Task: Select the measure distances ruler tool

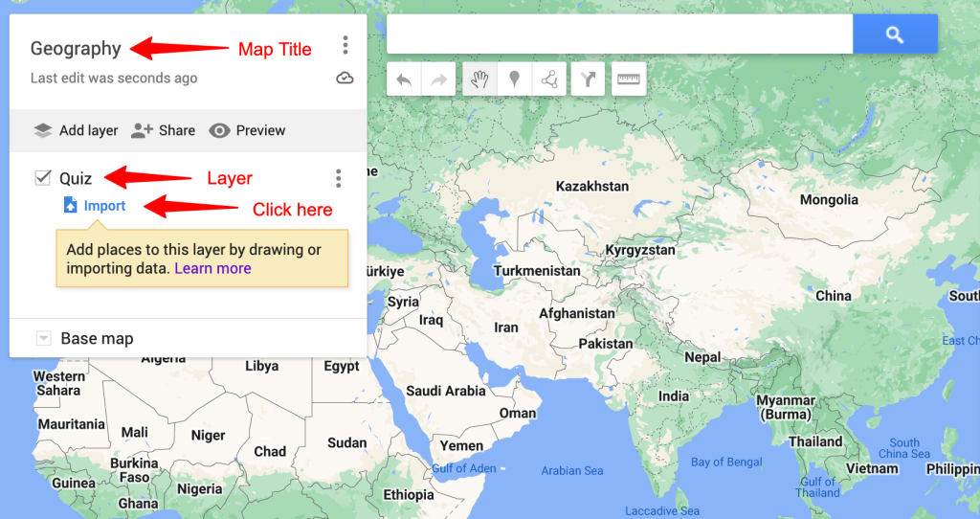Action: click(x=629, y=79)
